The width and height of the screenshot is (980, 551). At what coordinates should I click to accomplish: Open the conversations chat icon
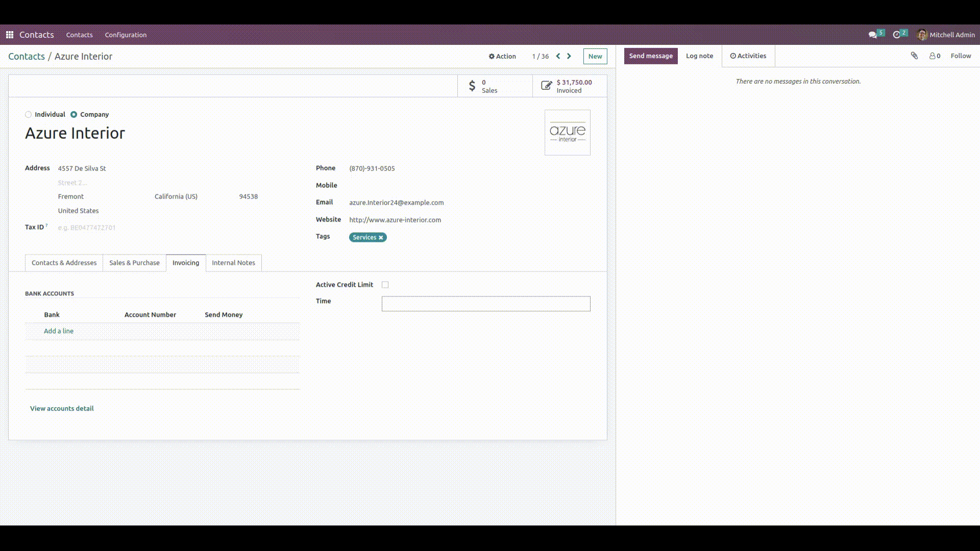point(873,35)
